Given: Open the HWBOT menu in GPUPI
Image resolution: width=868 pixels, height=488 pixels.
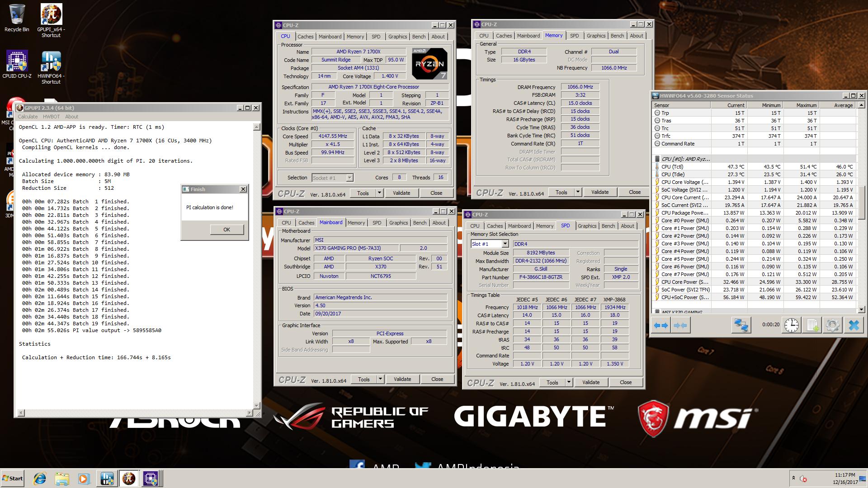Looking at the screenshot, I should point(51,117).
